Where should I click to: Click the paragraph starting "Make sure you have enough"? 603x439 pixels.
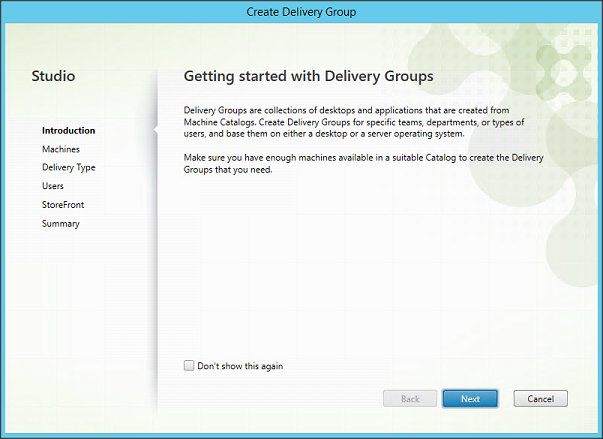[x=363, y=163]
